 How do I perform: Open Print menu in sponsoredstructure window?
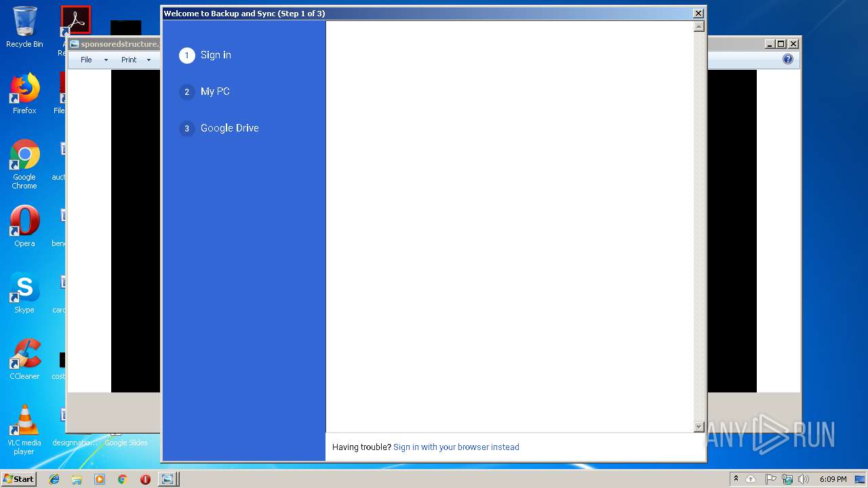(129, 60)
